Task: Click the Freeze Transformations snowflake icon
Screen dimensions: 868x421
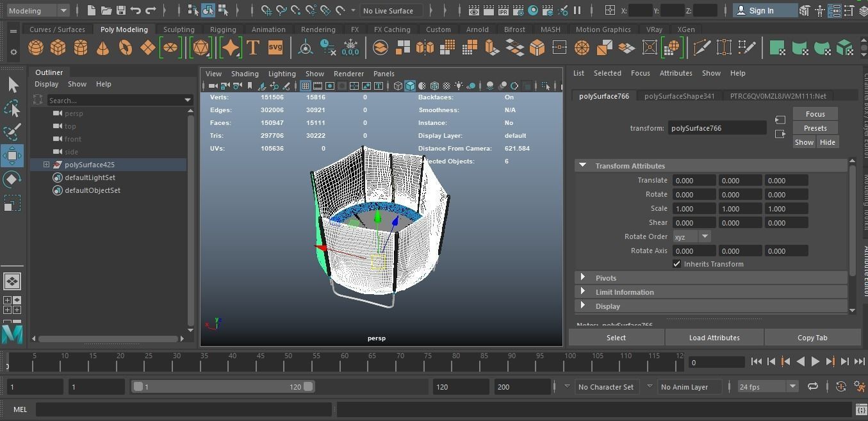Action: (350, 48)
